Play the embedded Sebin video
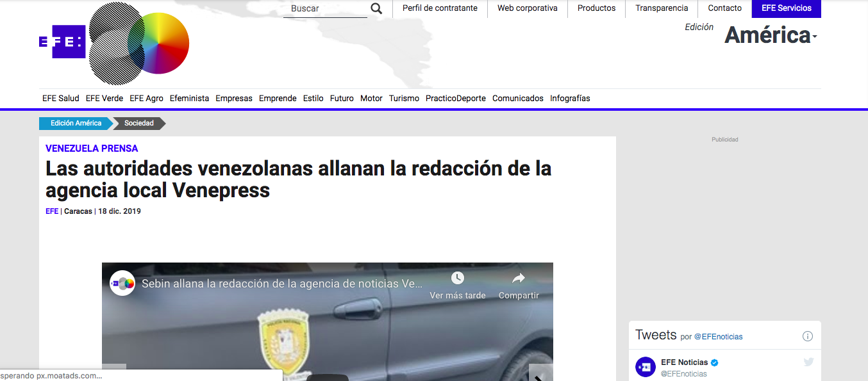Viewport: 868px width, 381px height. tap(328, 378)
